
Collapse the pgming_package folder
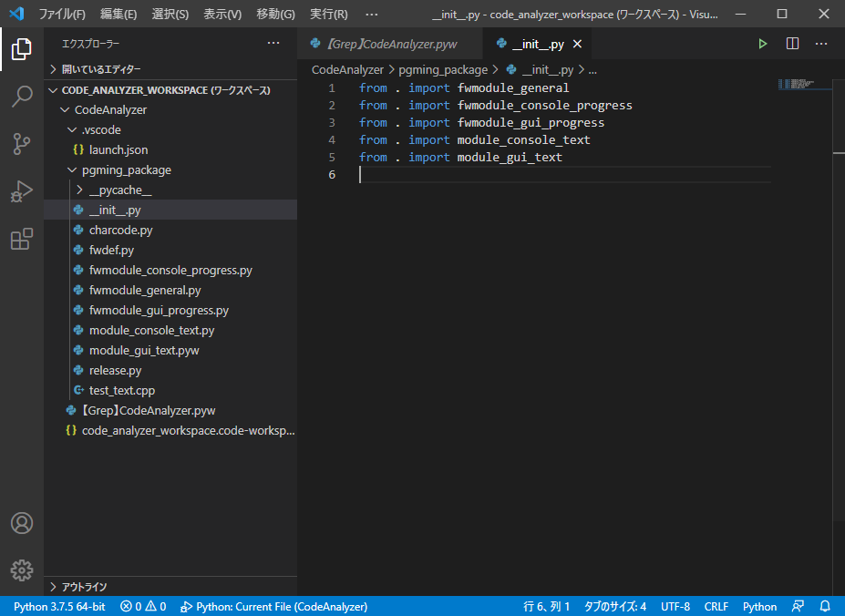(x=170, y=169)
